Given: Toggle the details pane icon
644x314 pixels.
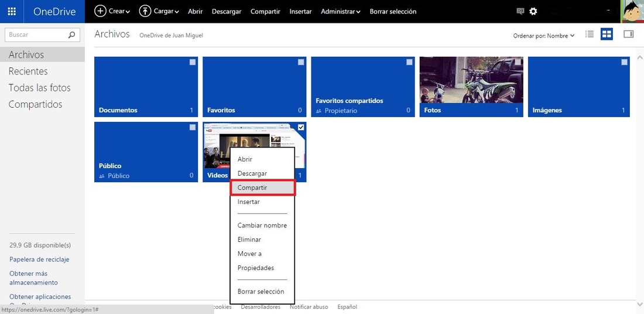Looking at the screenshot, I should (628, 34).
